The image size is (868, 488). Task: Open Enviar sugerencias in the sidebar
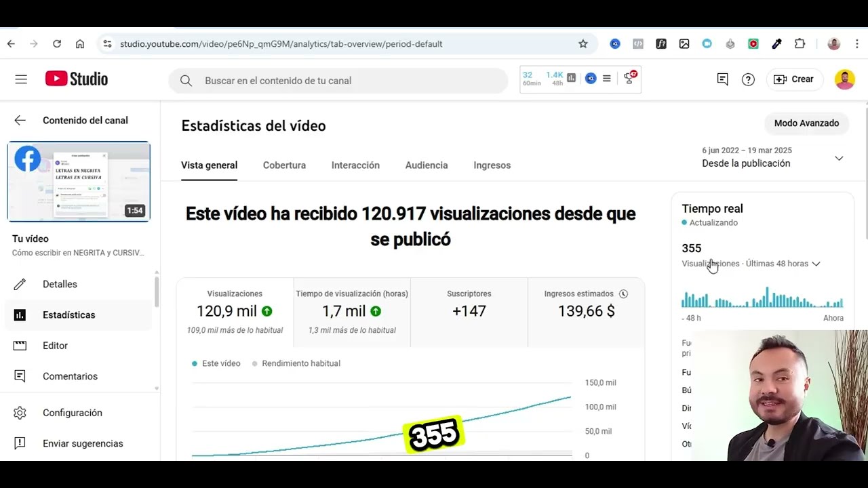[x=79, y=443]
